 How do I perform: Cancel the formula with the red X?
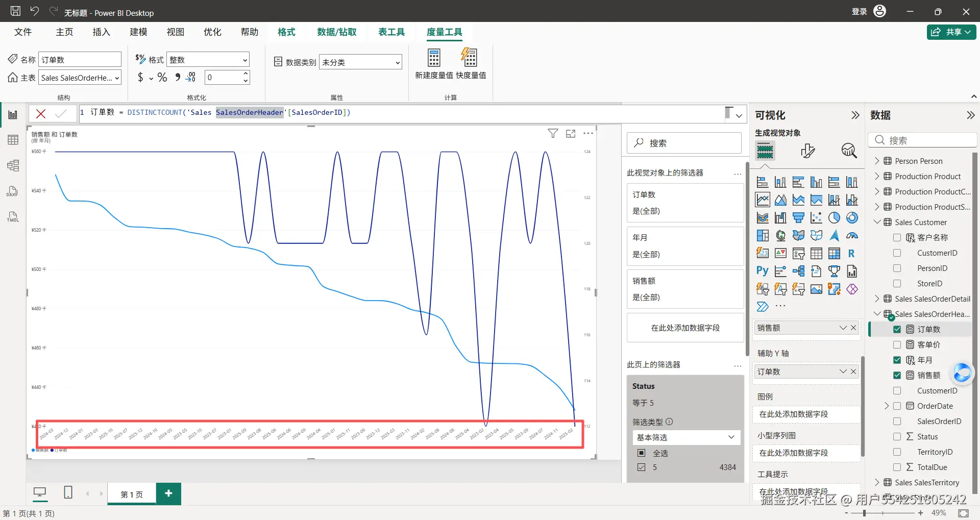click(41, 113)
